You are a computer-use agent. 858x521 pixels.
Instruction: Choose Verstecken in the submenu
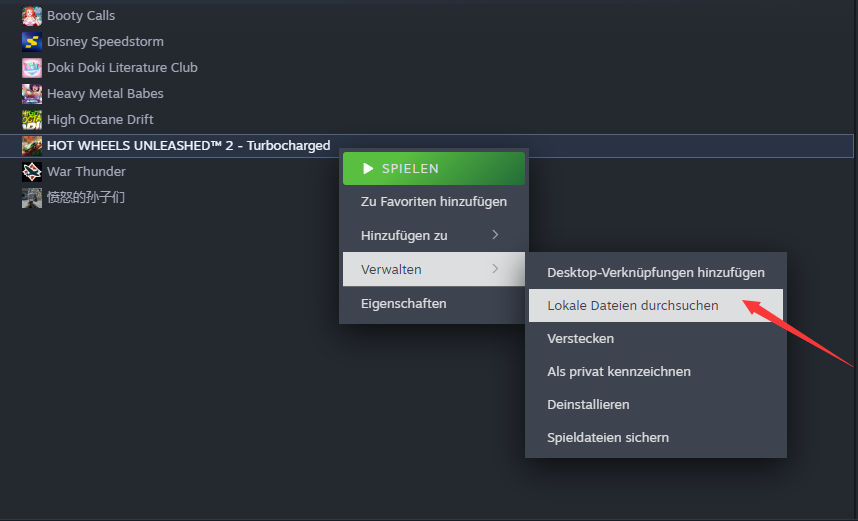pyautogui.click(x=656, y=339)
